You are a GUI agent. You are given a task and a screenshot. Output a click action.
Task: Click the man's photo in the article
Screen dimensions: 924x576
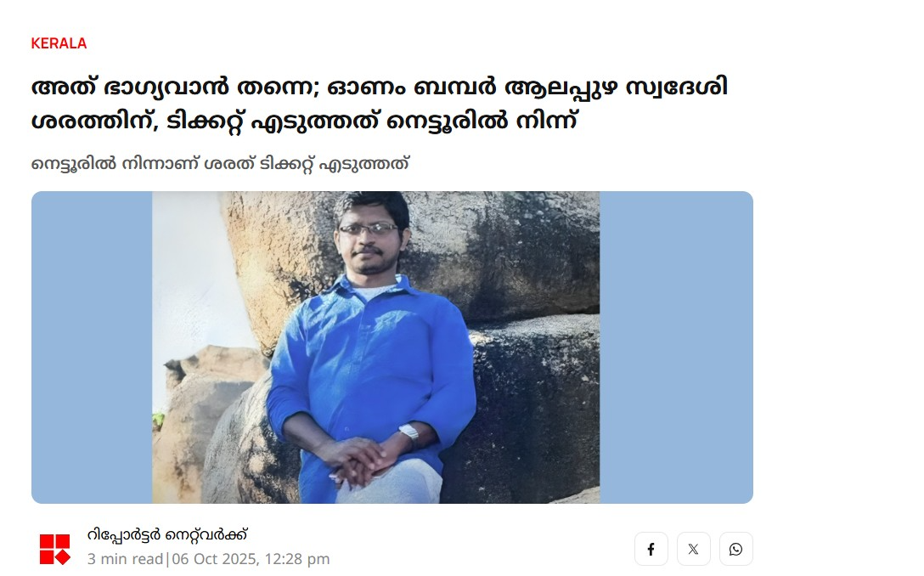coord(376,347)
